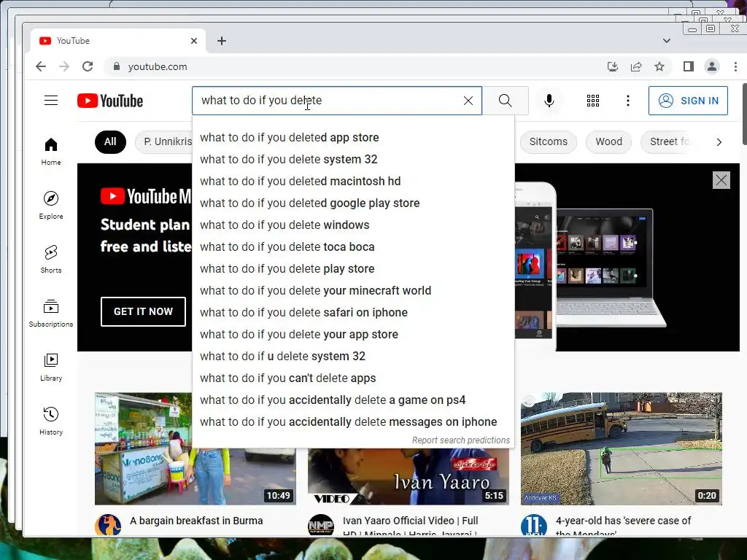Choose 'accidentally delete a game on ps4'

353,400
